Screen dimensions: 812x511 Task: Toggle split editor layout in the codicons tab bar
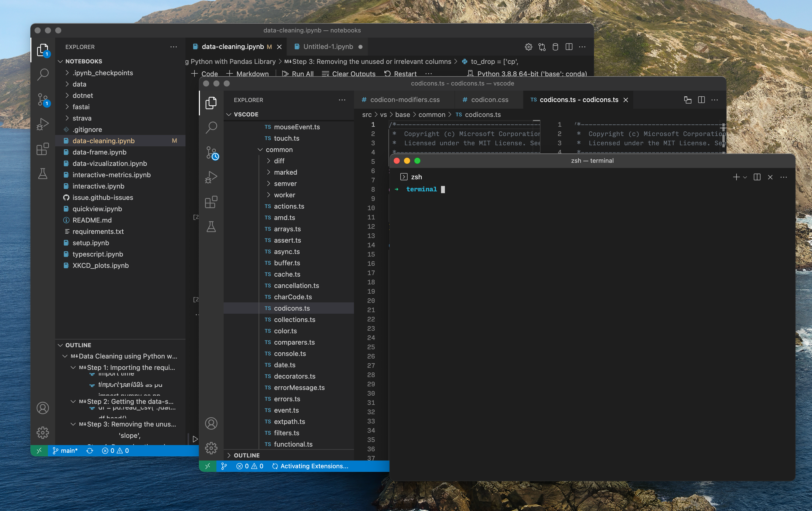coord(701,100)
